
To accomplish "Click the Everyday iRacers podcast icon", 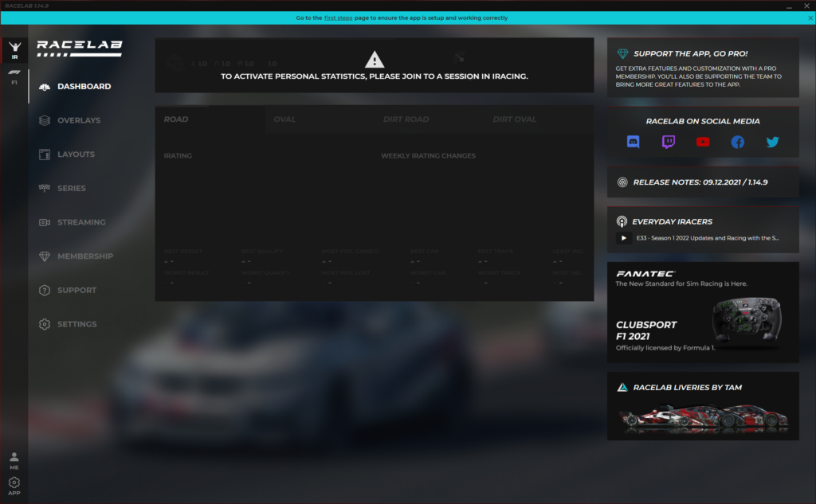I will tap(622, 221).
